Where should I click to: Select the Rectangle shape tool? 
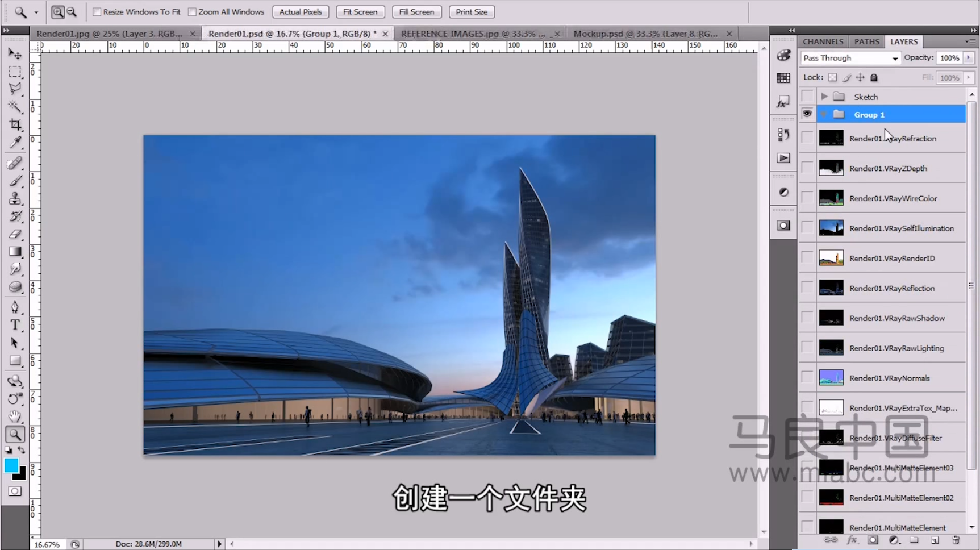15,361
